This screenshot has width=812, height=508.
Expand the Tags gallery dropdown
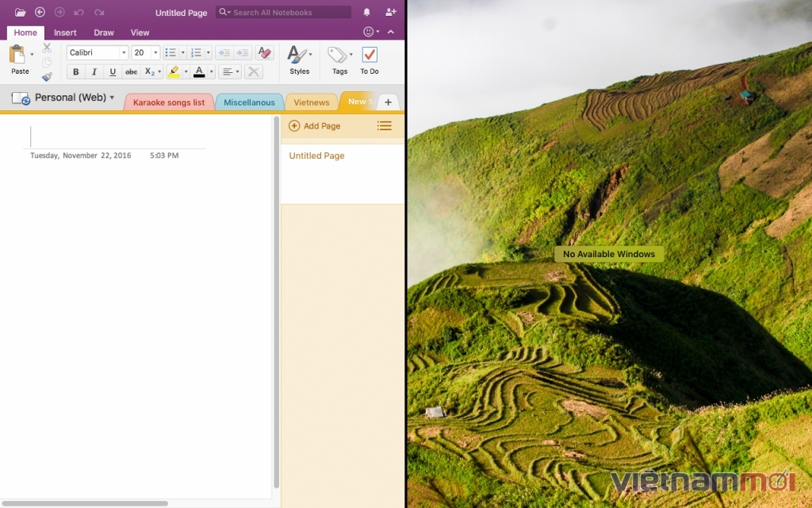(350, 54)
